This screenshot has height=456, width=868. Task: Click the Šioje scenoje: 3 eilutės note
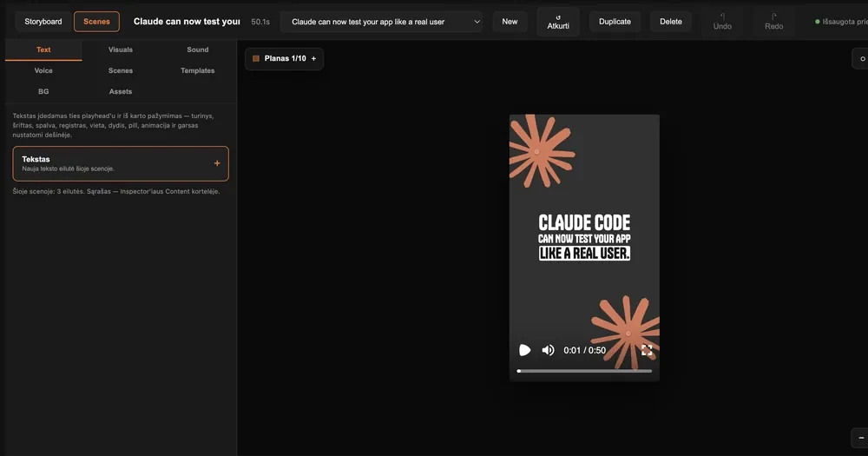click(116, 191)
